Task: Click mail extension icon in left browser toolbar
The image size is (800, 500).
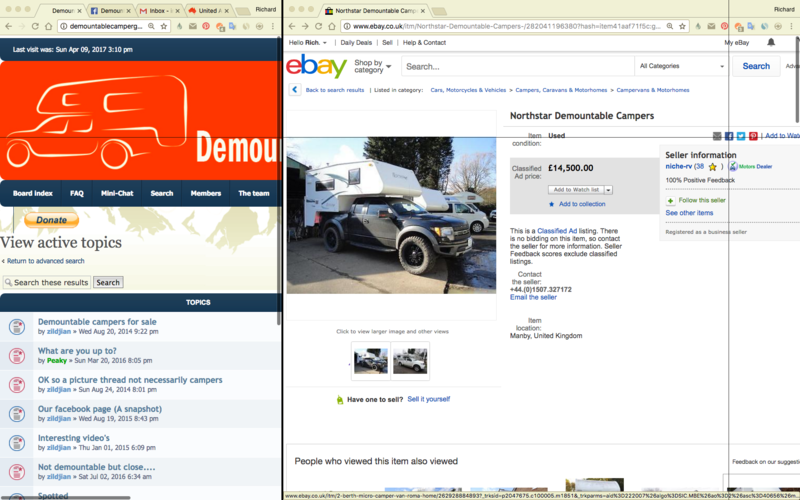Action: tap(193, 26)
